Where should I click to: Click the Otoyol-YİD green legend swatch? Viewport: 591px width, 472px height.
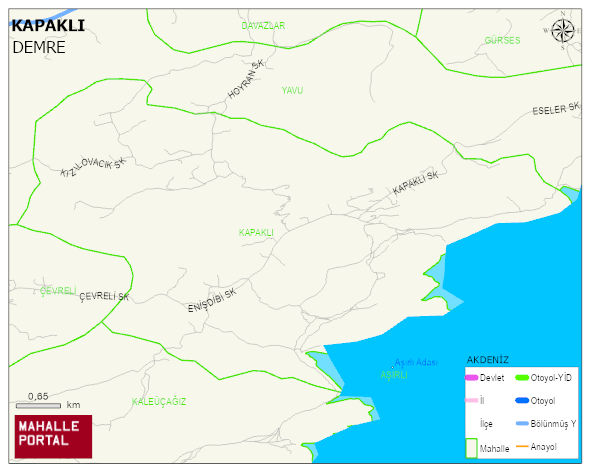(522, 377)
